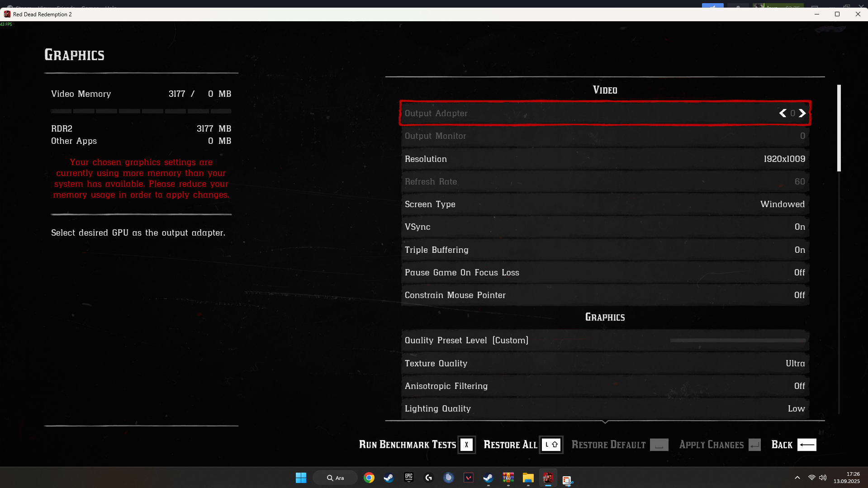This screenshot has width=868, height=488.
Task: Minimize the Red Dead Redemption 2 window
Action: tap(817, 14)
